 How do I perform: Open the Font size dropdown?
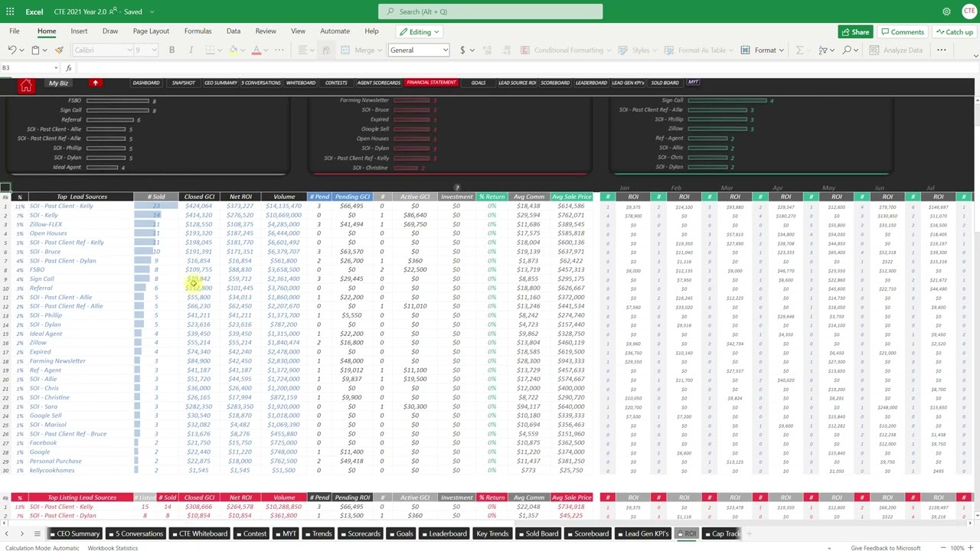coord(145,51)
